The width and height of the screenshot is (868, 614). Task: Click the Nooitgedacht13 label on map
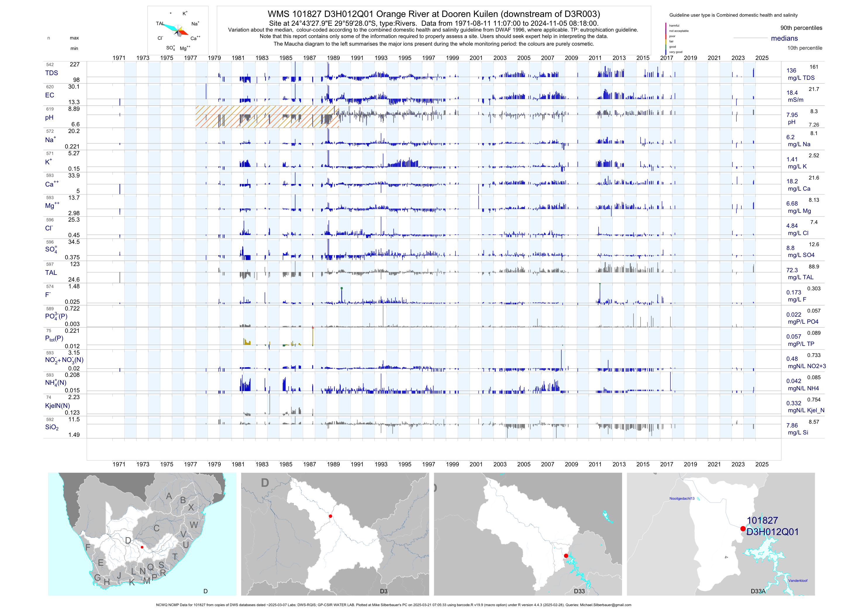pos(681,498)
